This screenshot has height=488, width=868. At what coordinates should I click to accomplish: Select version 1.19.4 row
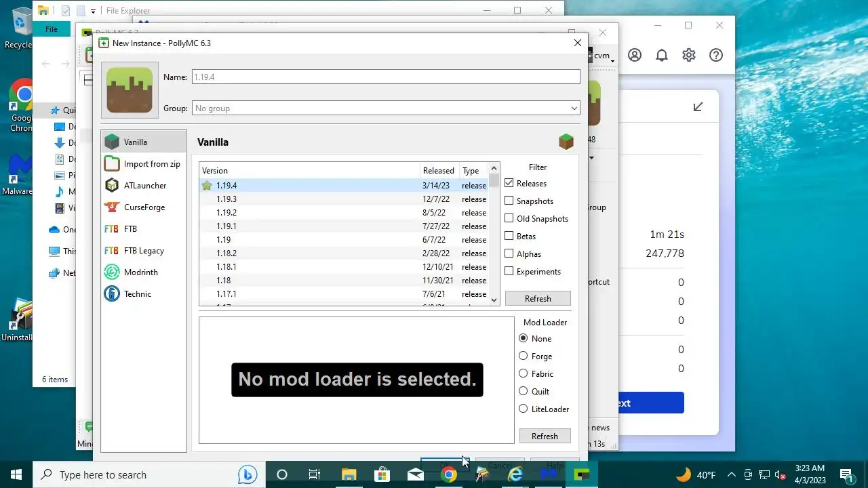(344, 185)
